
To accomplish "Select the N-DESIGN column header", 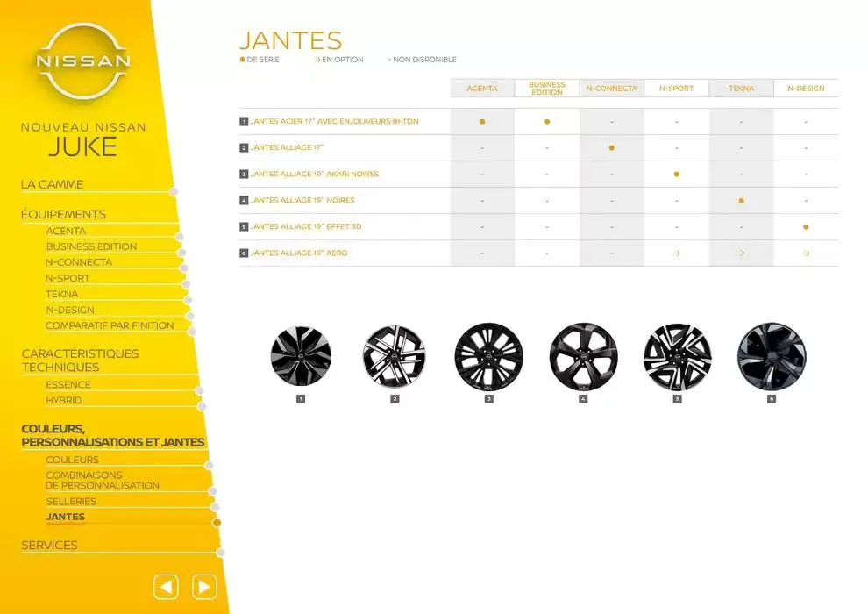I will 806,88.
